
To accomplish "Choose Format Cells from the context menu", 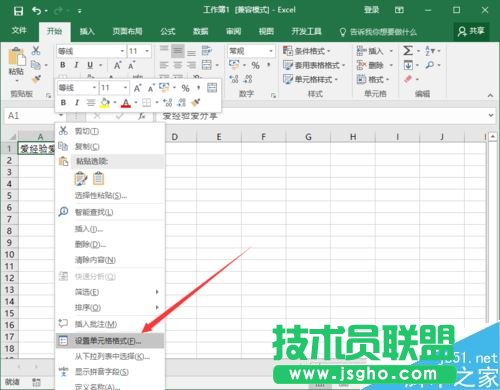I will 110,341.
